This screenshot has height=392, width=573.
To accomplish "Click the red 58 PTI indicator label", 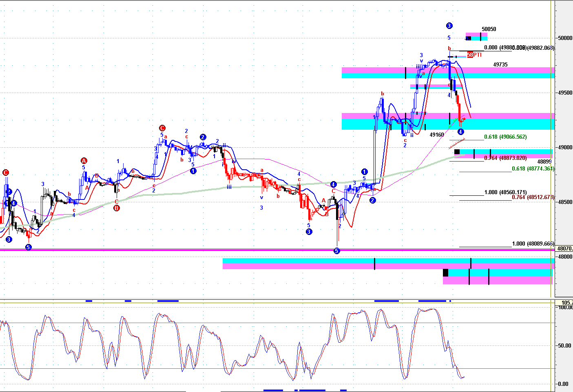I will pos(474,55).
